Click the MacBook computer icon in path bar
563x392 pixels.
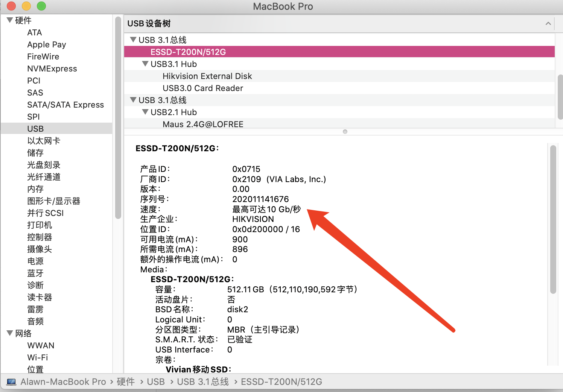pyautogui.click(x=12, y=382)
